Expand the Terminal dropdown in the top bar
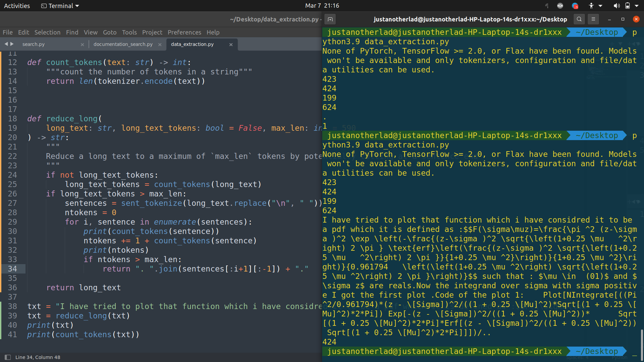 tap(60, 5)
